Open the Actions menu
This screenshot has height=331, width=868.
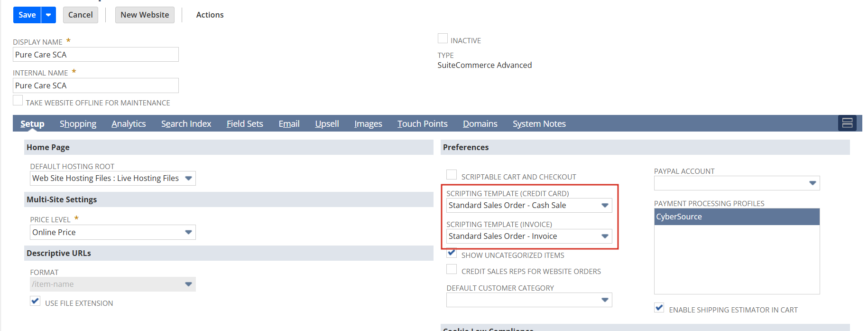coord(210,15)
